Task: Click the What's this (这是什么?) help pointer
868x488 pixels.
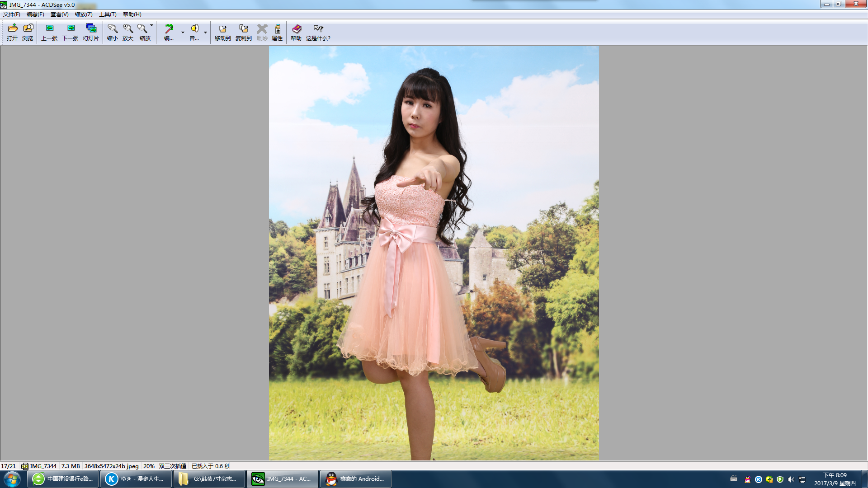Action: 318,32
